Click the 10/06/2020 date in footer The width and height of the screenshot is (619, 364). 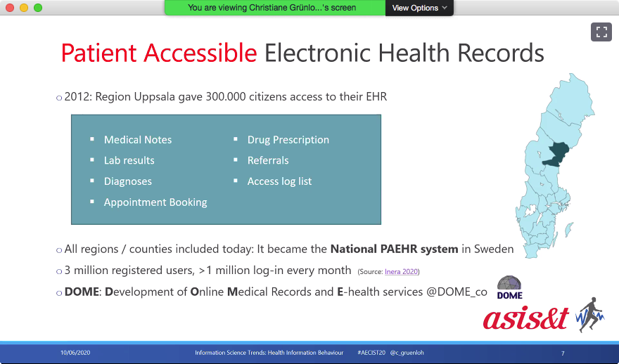tap(75, 353)
